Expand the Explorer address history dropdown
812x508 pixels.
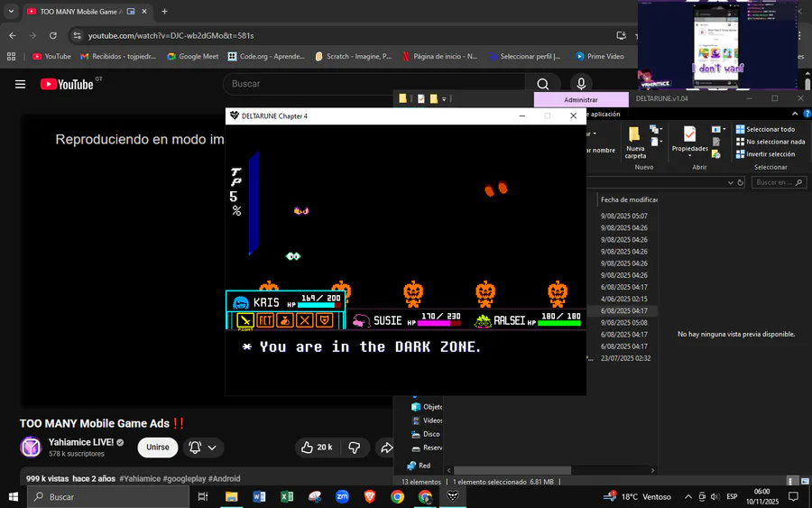730,182
